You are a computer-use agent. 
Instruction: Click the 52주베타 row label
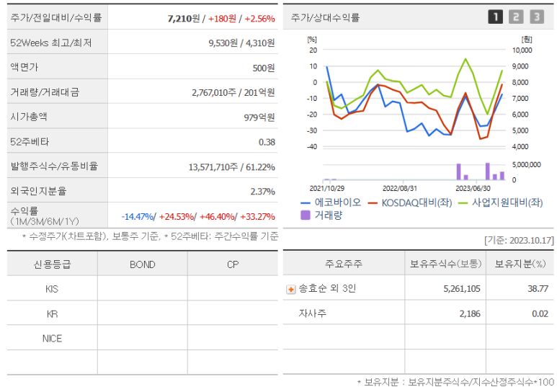(x=30, y=142)
